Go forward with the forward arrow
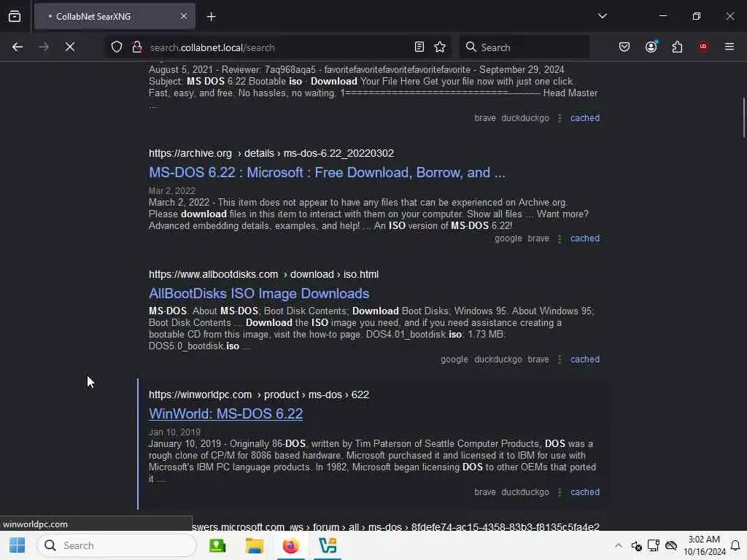 43,47
